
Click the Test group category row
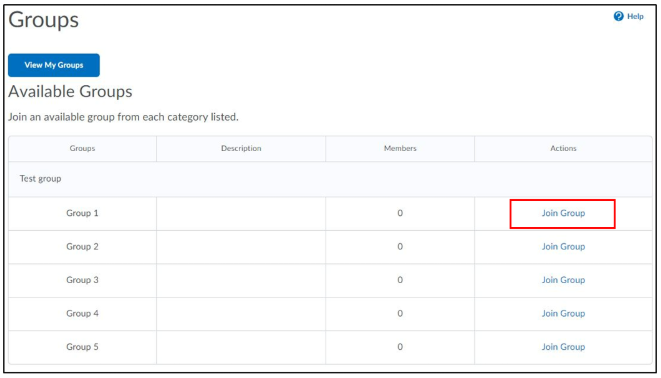pos(330,179)
